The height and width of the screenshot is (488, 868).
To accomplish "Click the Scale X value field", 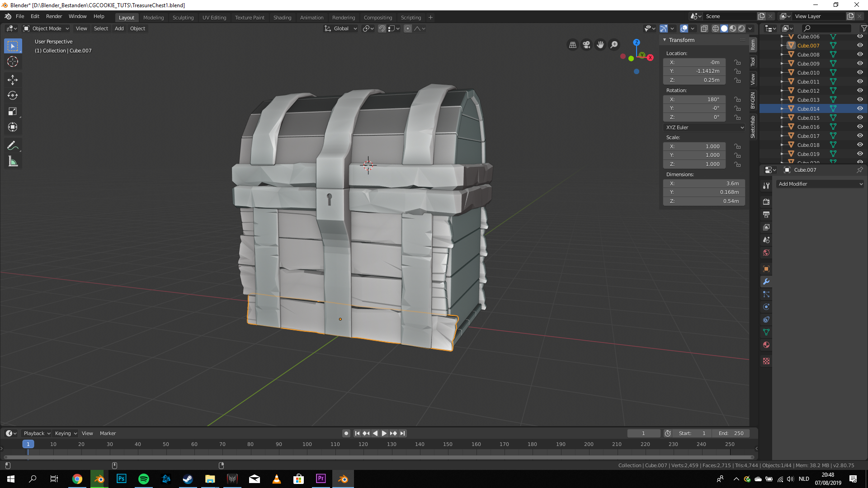I will coord(694,146).
